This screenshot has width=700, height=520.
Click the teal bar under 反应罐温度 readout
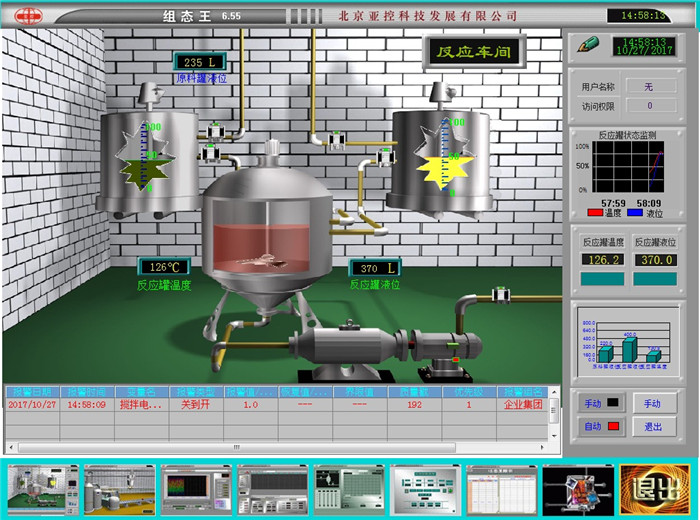[602, 279]
